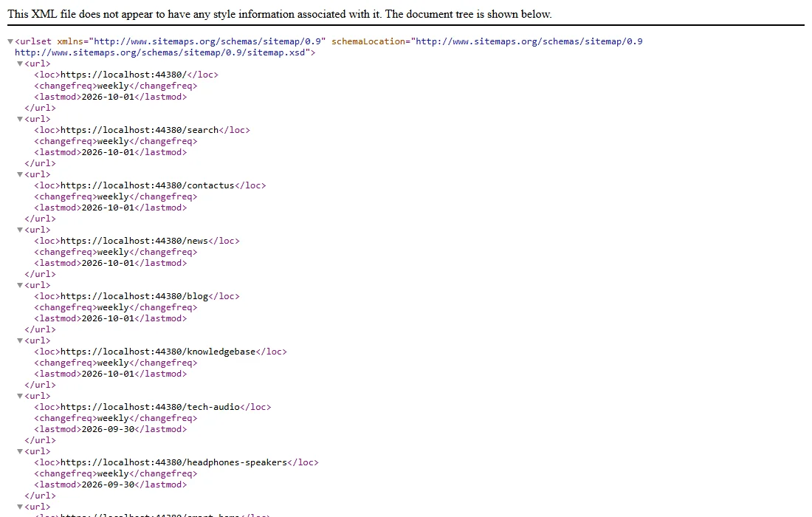Click the schemaLocation attribute name
The height and width of the screenshot is (517, 812).
coord(368,41)
